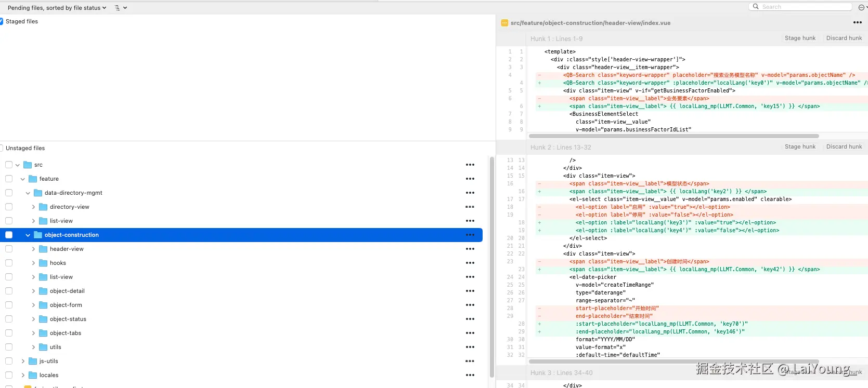Open more options for object-status row
Viewport: 868px width, 388px height.
pos(470,319)
